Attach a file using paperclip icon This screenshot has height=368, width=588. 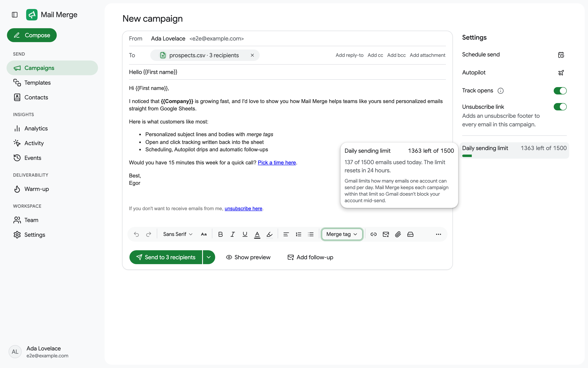click(398, 234)
